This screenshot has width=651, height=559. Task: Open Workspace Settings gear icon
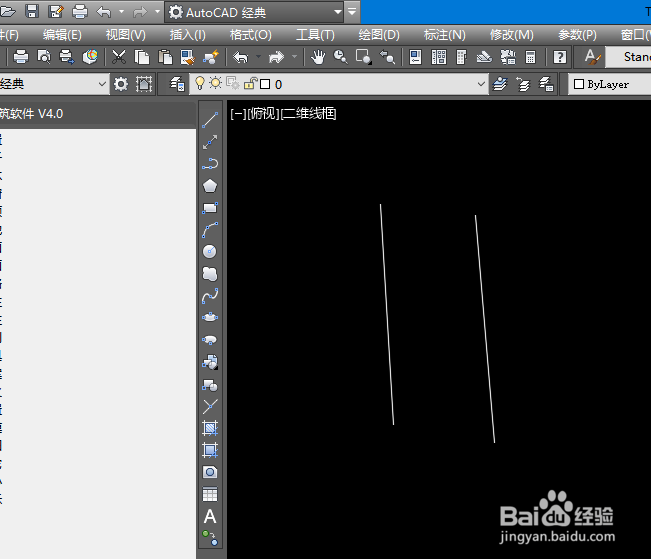tap(121, 84)
